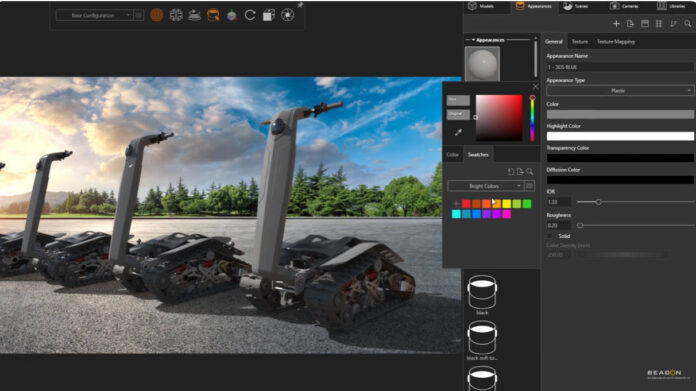
Task: Choose the bright green swatch
Action: pos(527,204)
